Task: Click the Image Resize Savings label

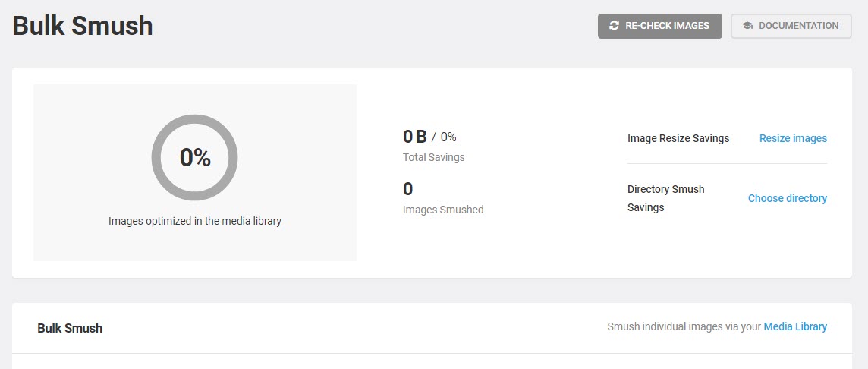Action: (678, 138)
